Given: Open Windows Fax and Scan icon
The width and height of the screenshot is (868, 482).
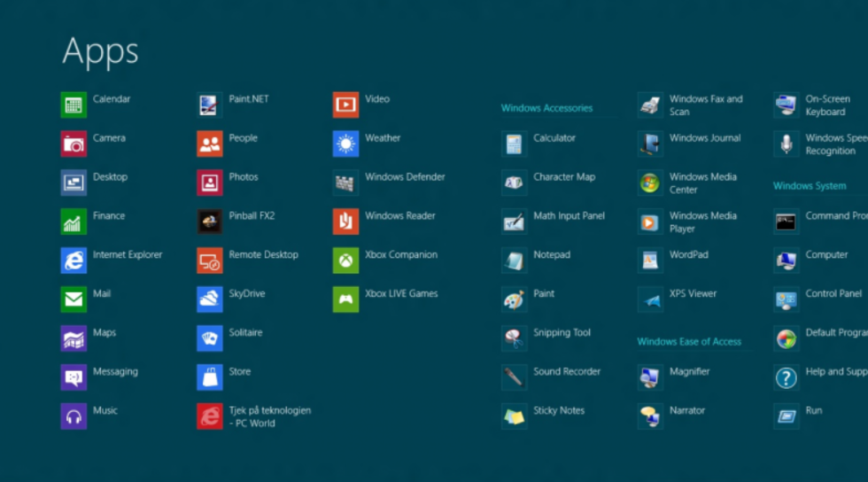Looking at the screenshot, I should (650, 105).
